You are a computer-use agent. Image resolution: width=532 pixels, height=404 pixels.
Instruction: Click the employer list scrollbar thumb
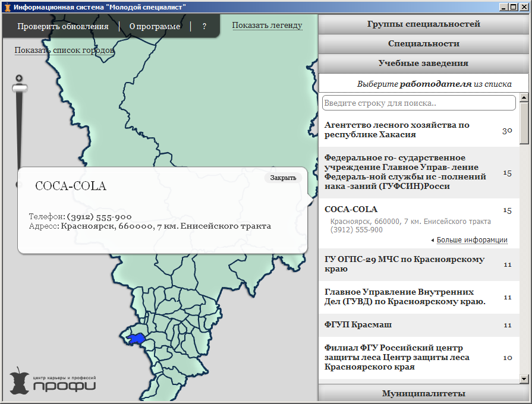coord(524,124)
